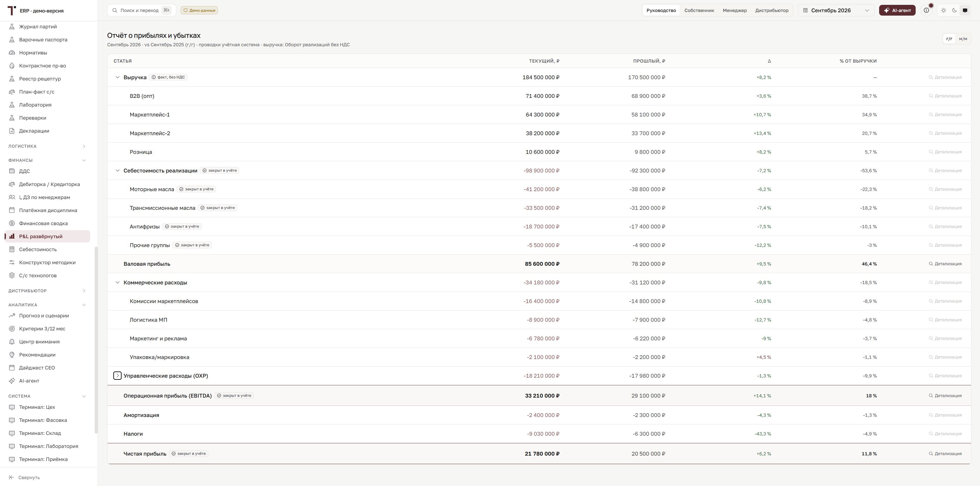Collapse the ФИНАНСЫ sidebar section
The image size is (980, 486).
[47, 160]
